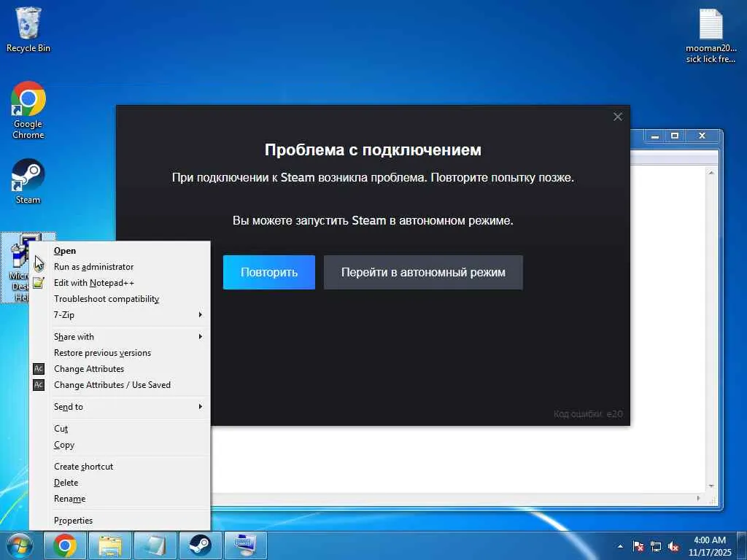Click the Action Center flag tray icon
The image size is (747, 560).
(x=638, y=546)
